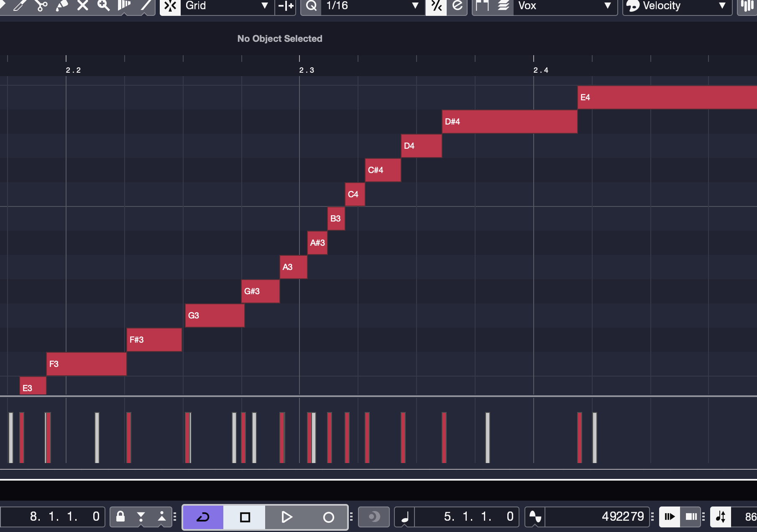Image resolution: width=757 pixels, height=532 pixels.
Task: Click the lock locators icon
Action: pyautogui.click(x=120, y=517)
